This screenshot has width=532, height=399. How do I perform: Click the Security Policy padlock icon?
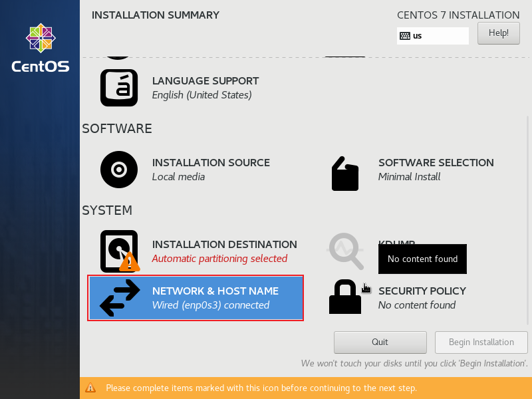point(345,297)
